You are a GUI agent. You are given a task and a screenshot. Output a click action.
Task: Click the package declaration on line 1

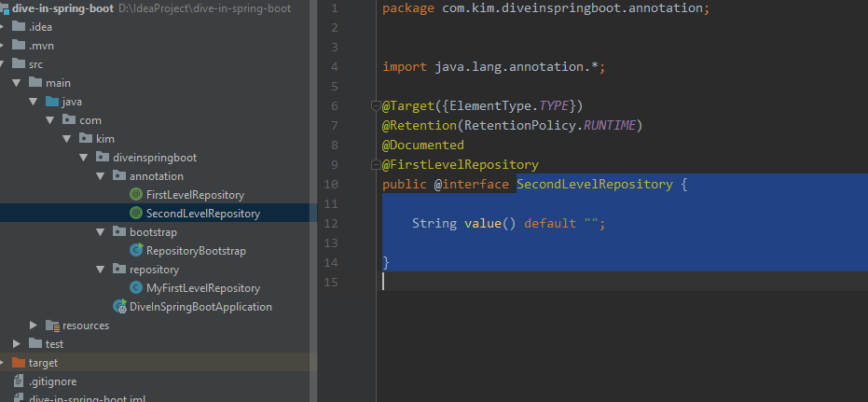pos(545,8)
